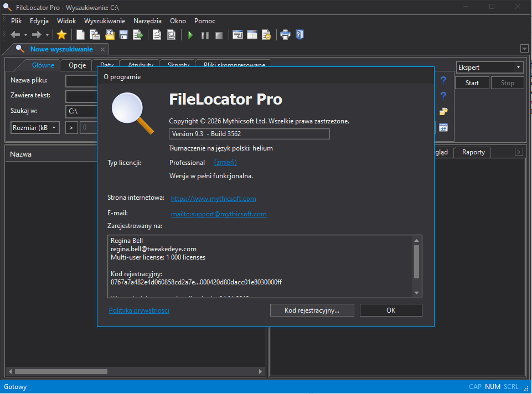Image resolution: width=532 pixels, height=394 pixels.
Task: Click the export results green arrow icon
Action: (138, 34)
